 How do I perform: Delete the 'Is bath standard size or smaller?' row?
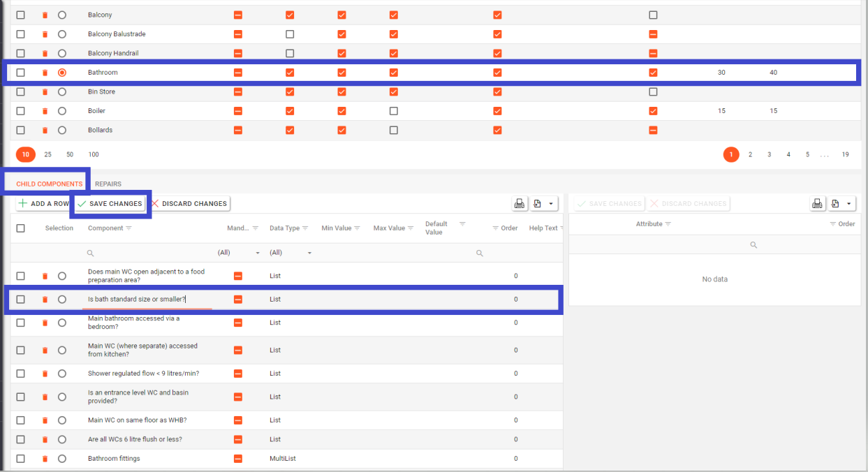point(45,300)
